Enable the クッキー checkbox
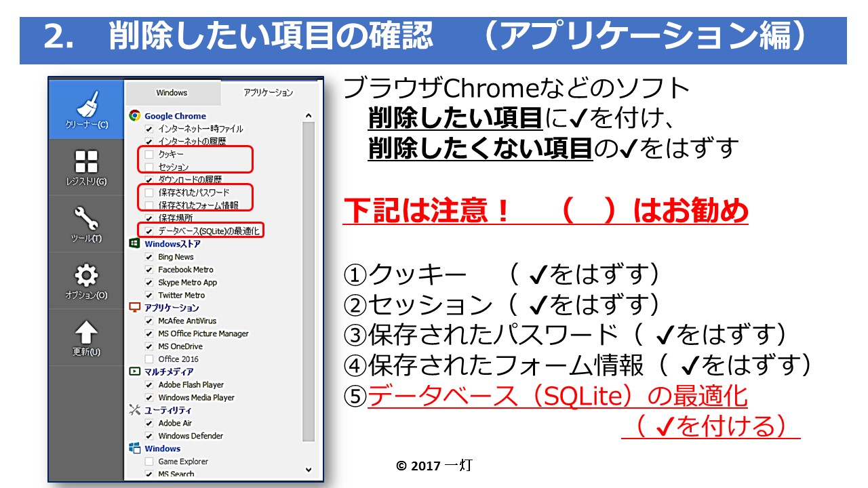Image resolution: width=868 pixels, height=488 pixels. [x=149, y=155]
